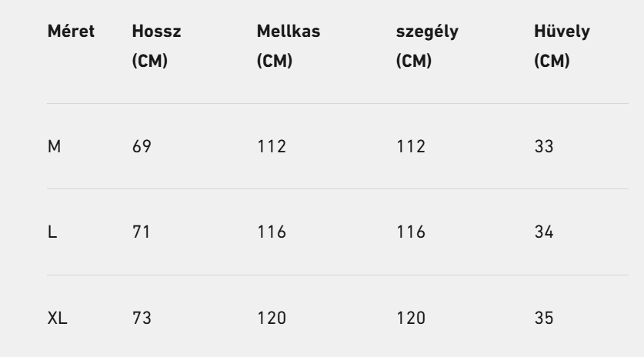Click the length value 71
Image resolution: width=644 pixels, height=357 pixels.
coord(141,232)
